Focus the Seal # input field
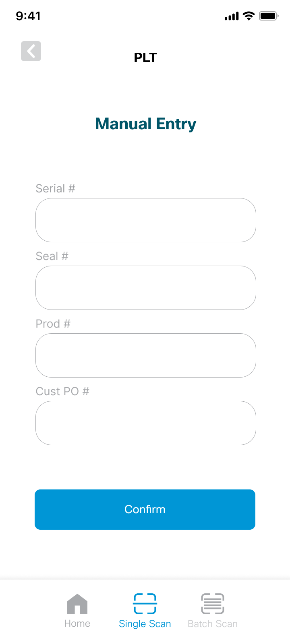Viewport: 290px width, 644px height. (x=146, y=288)
